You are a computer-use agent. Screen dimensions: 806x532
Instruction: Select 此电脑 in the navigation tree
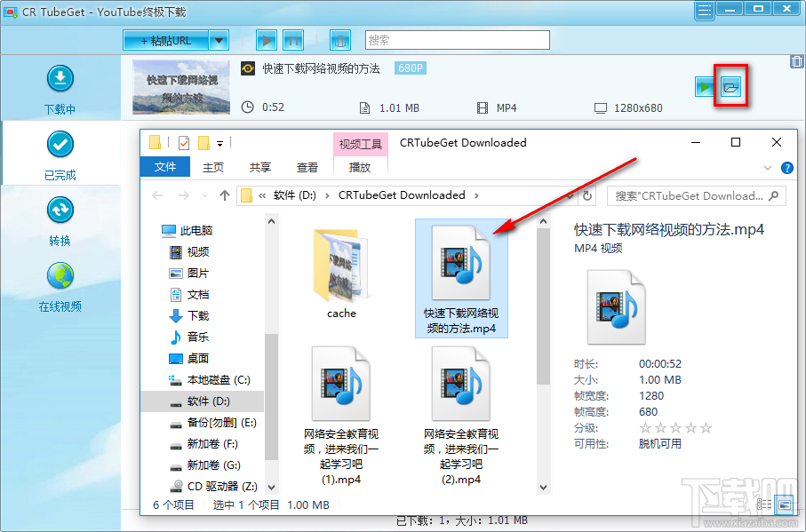click(x=188, y=231)
